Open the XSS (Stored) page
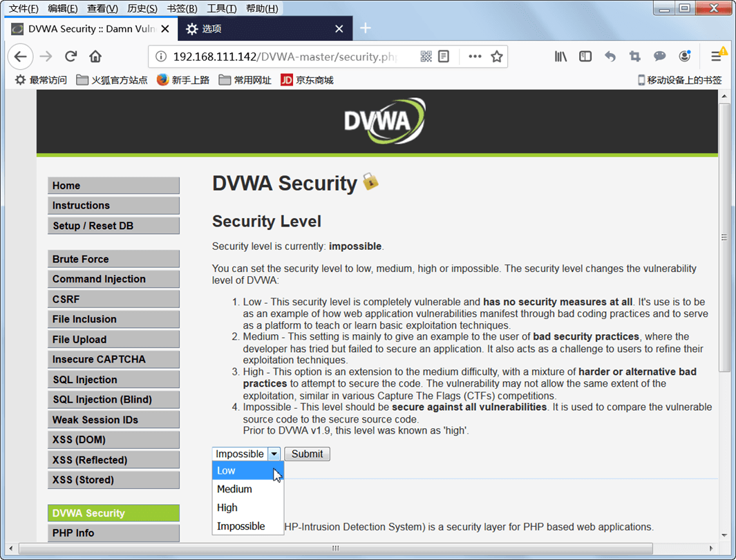This screenshot has height=560, width=736. (x=113, y=480)
